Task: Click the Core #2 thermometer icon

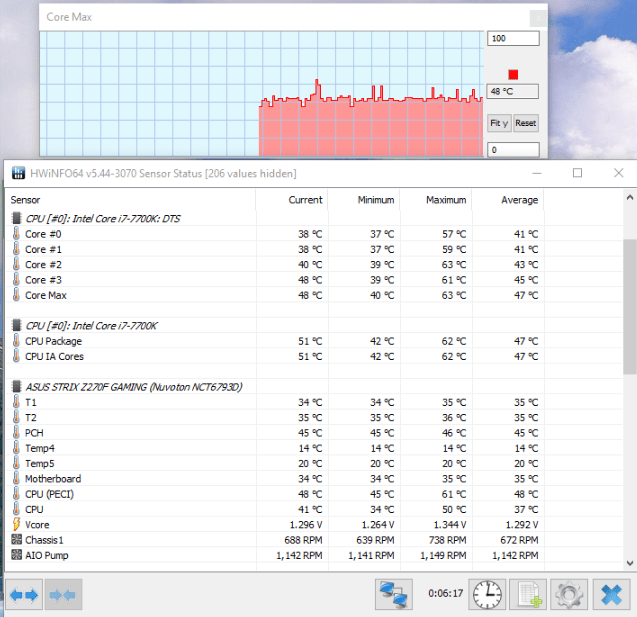Action: coord(16,264)
